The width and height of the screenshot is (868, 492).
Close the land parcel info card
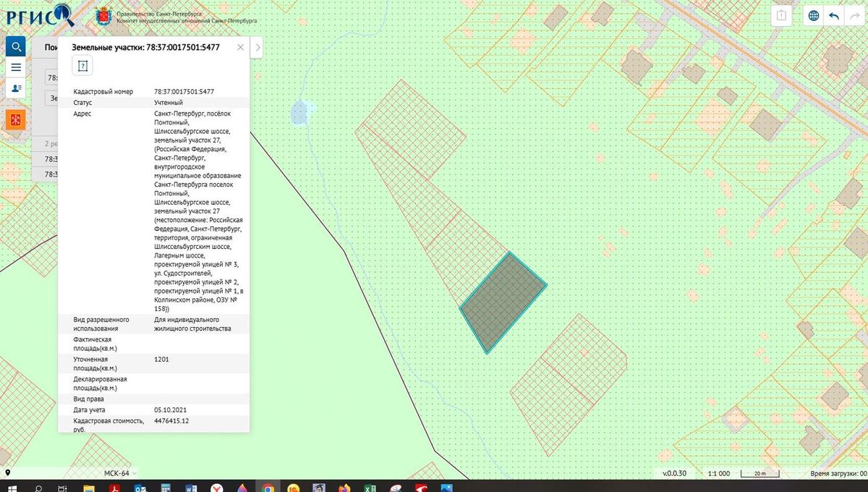(x=240, y=47)
